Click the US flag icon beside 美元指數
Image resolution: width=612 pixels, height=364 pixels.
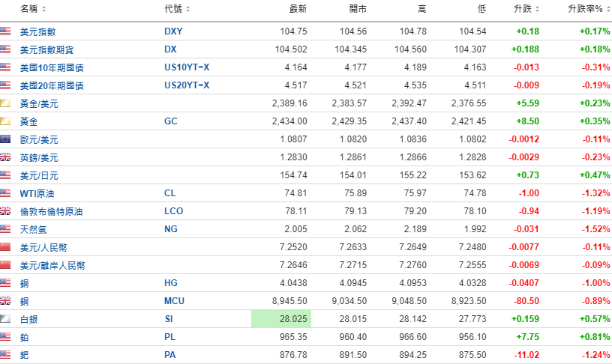5,31
